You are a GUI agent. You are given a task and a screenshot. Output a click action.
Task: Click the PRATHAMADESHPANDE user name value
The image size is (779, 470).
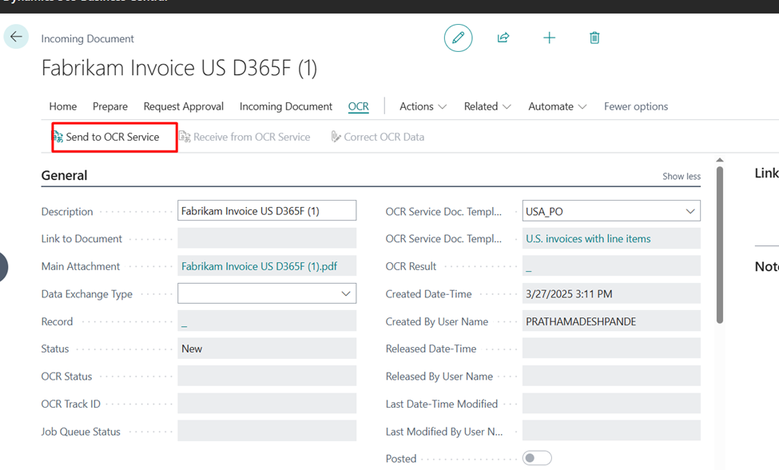tap(581, 321)
